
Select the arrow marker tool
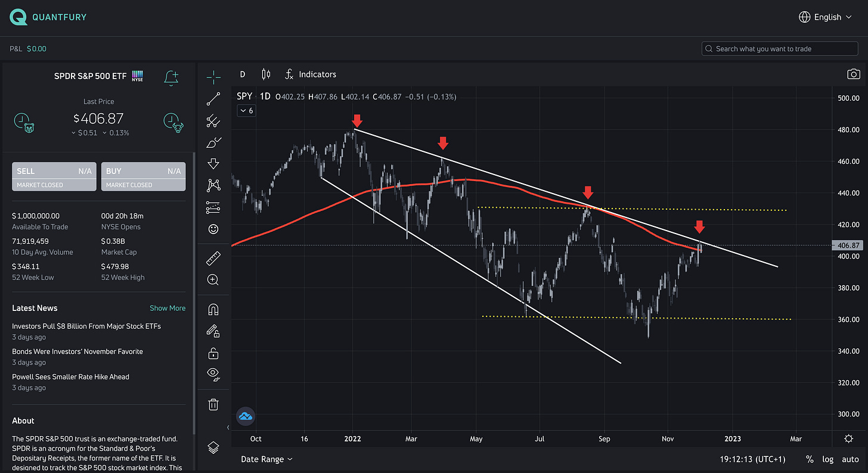tap(213, 164)
